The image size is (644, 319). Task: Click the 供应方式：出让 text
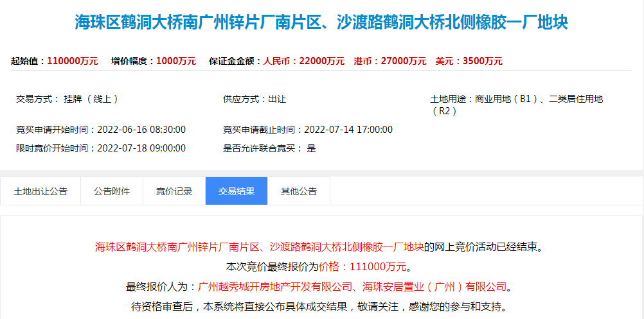(x=255, y=99)
